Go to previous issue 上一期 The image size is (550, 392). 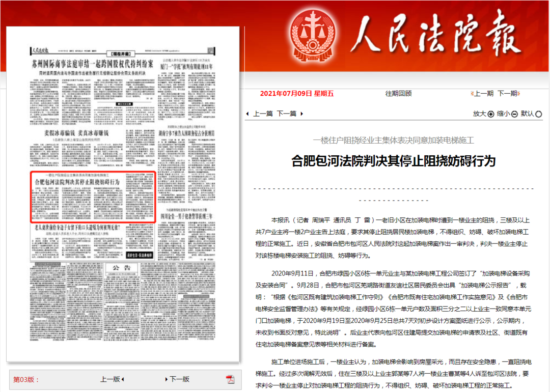[x=483, y=93]
